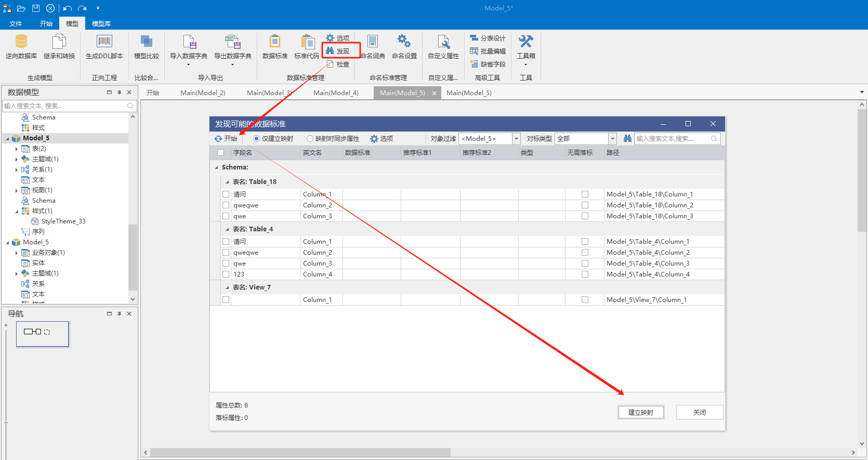
Task: Select the 映射时同步属性 radio option
Action: click(x=333, y=139)
